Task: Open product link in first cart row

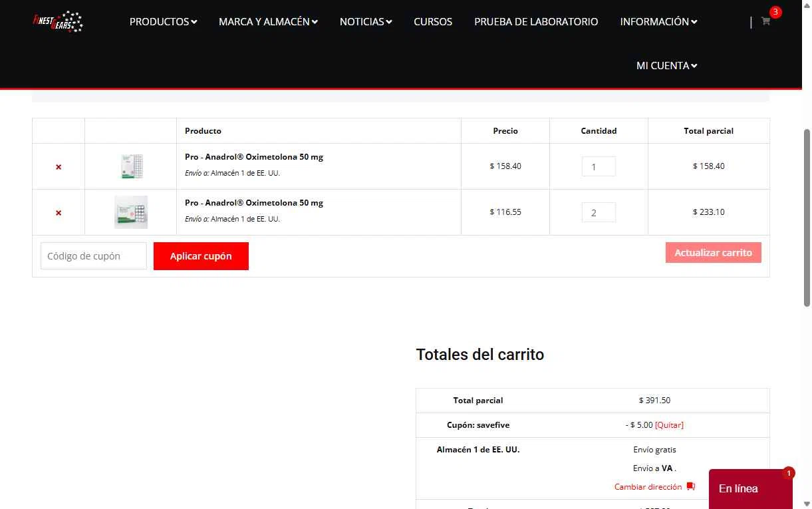Action: click(254, 157)
